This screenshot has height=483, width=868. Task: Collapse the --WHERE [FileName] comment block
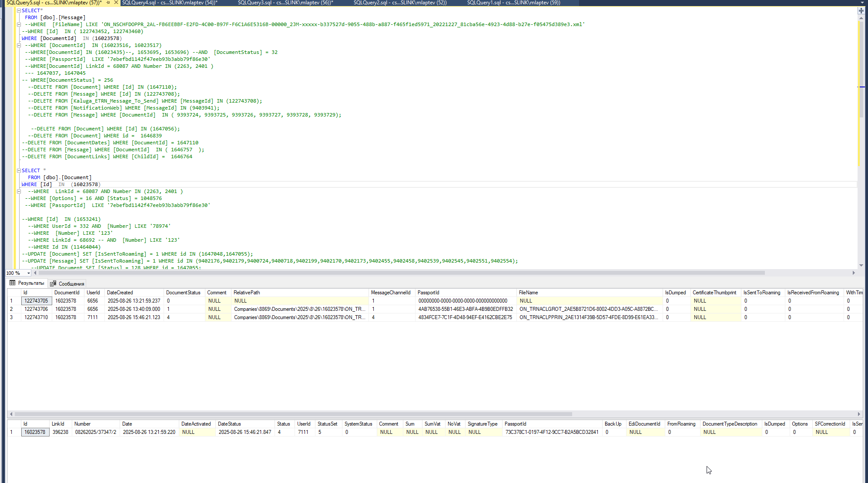[x=19, y=24]
